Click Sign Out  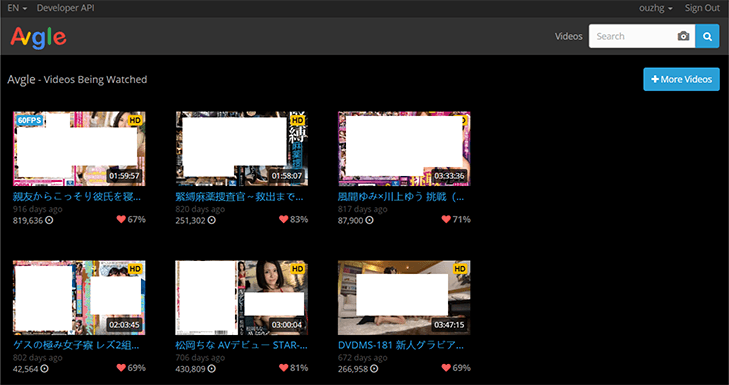[x=702, y=8]
